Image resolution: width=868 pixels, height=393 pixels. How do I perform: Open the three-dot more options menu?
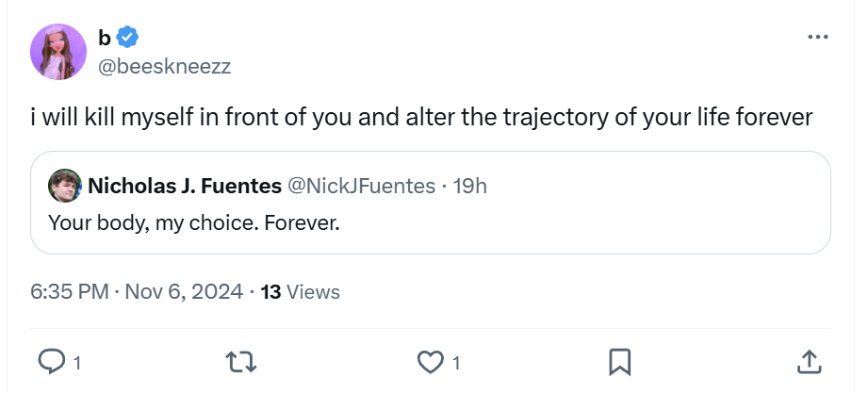click(x=818, y=37)
